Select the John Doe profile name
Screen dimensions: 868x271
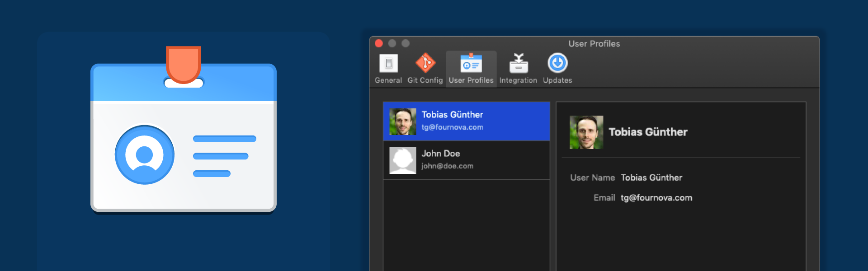(441, 154)
